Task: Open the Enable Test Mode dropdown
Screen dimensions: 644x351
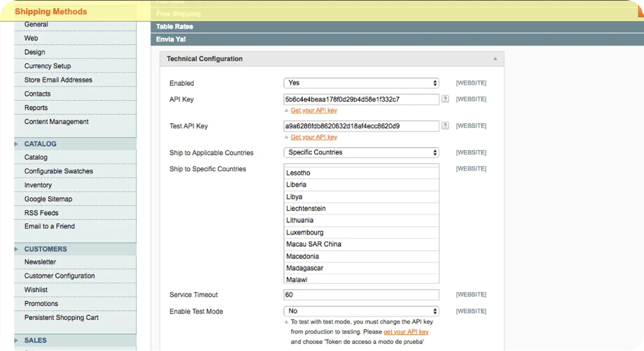Action: click(x=361, y=311)
